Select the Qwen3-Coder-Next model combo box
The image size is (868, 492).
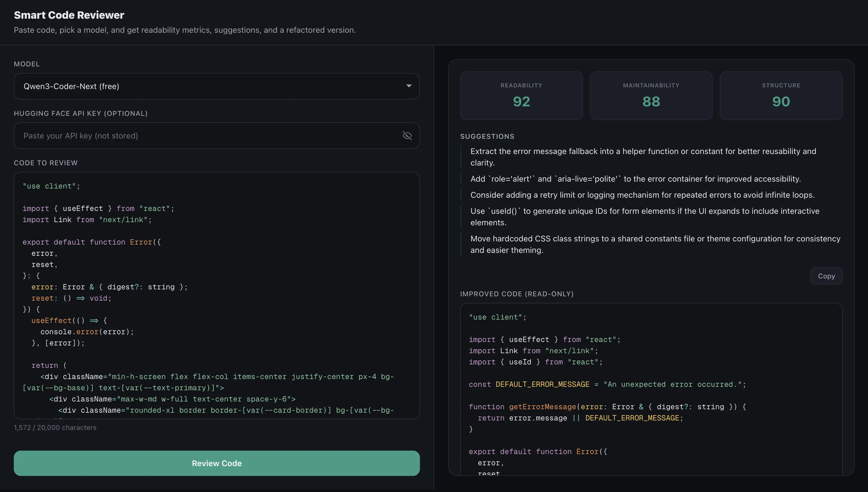203,86
